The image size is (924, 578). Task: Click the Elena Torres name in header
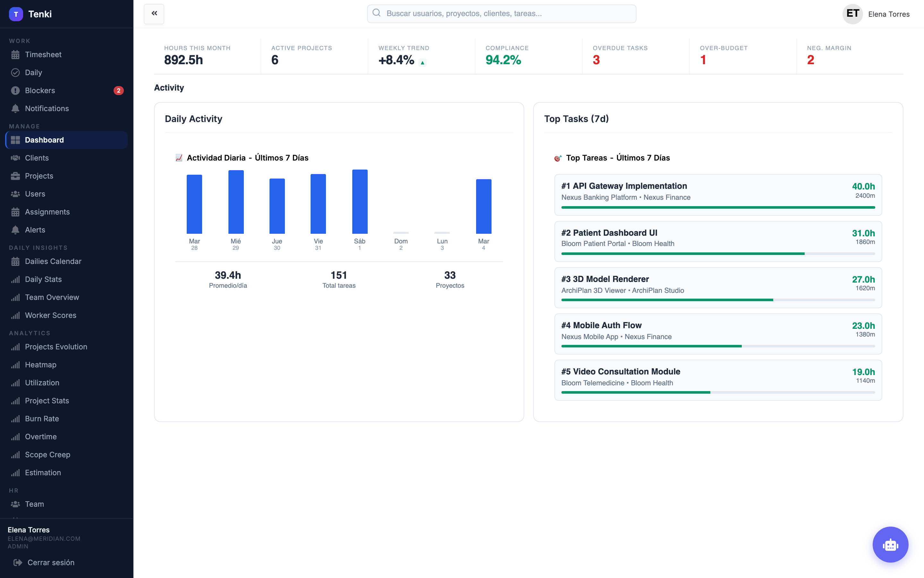888,14
